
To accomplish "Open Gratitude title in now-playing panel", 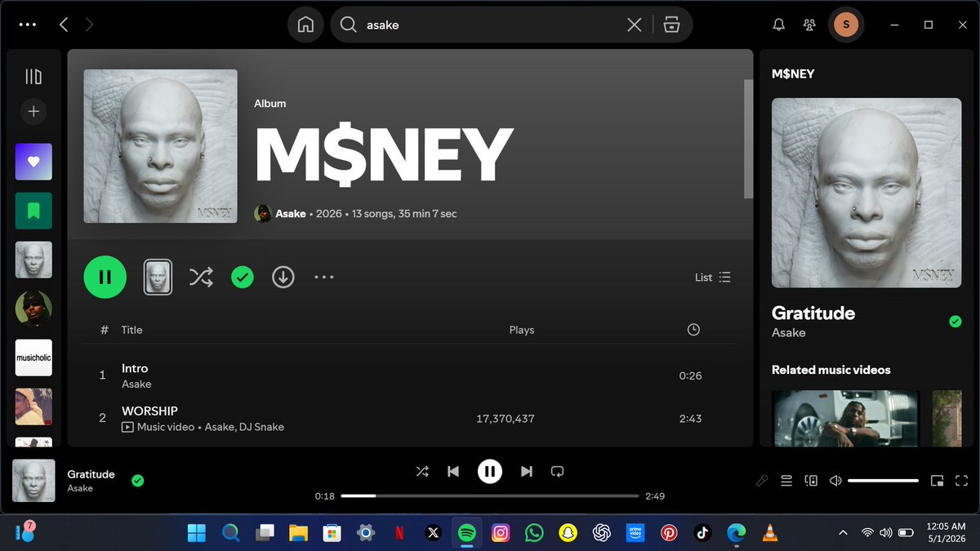I will (813, 313).
